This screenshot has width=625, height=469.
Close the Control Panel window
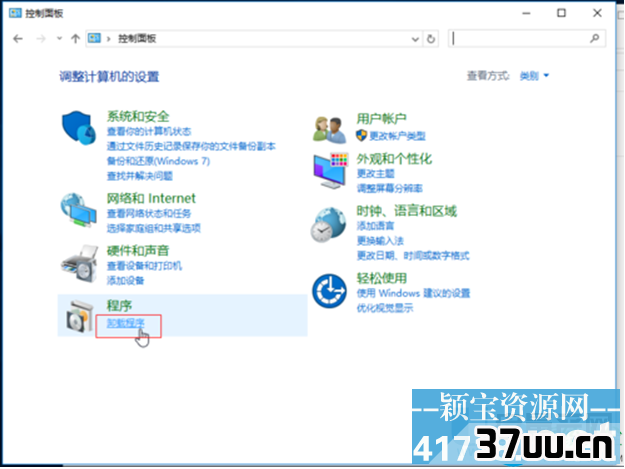[597, 13]
